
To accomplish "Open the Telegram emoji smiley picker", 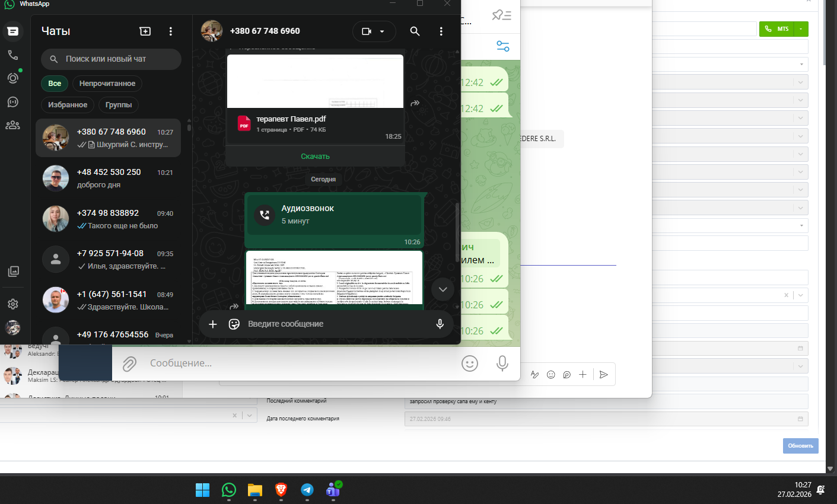I will click(x=470, y=363).
